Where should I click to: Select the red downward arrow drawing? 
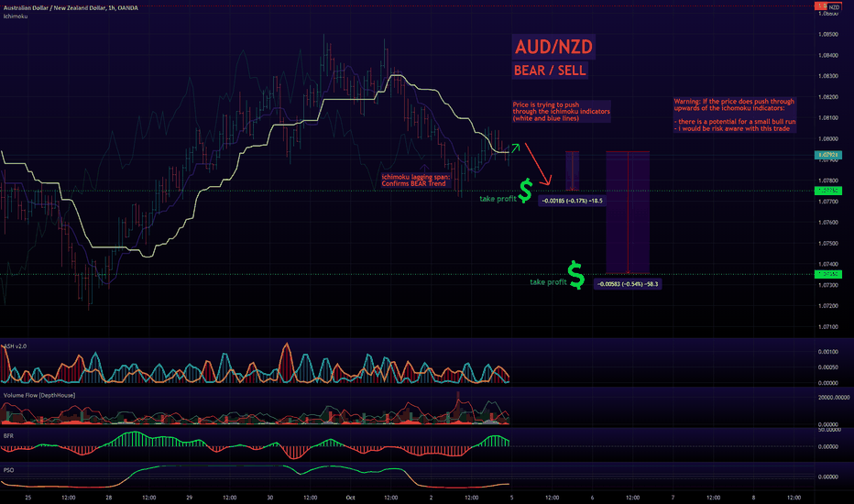tap(539, 164)
